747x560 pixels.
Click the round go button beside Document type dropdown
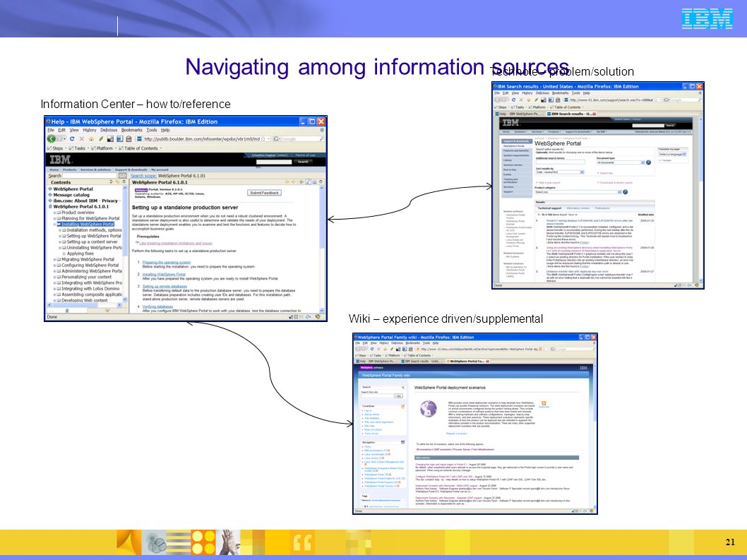[648, 162]
